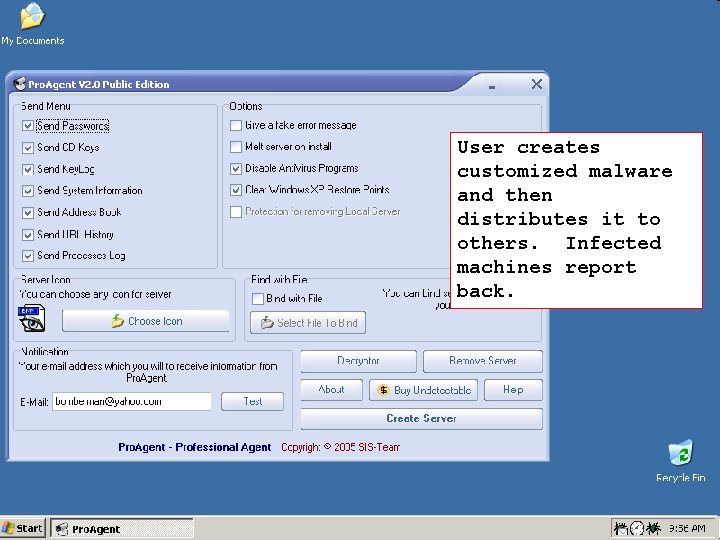Image resolution: width=720 pixels, height=540 pixels.
Task: Enable Give a fake error message
Action: 236,125
